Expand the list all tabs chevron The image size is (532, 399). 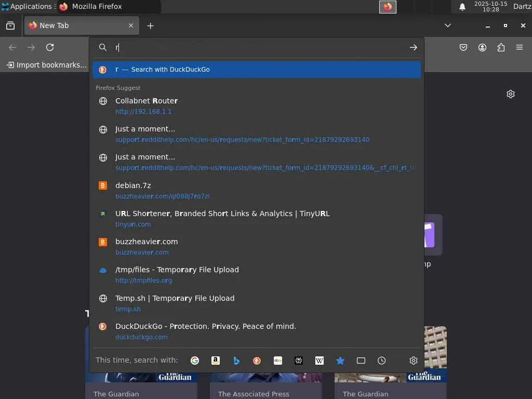pyautogui.click(x=448, y=25)
